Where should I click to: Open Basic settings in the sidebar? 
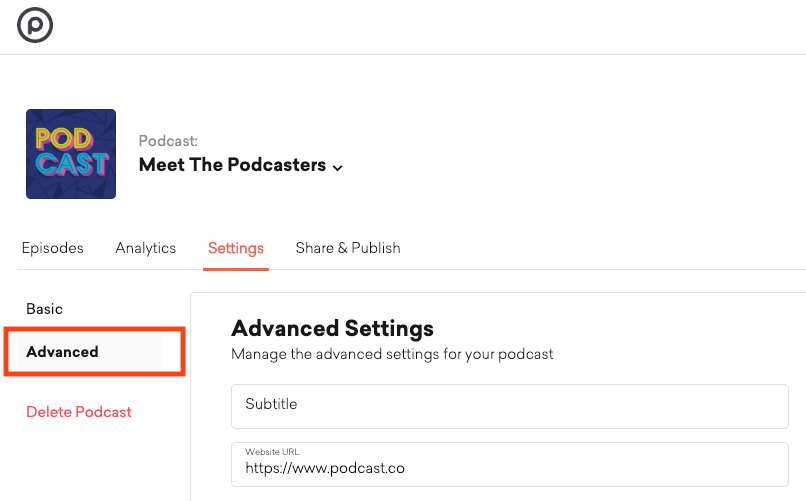pyautogui.click(x=45, y=309)
